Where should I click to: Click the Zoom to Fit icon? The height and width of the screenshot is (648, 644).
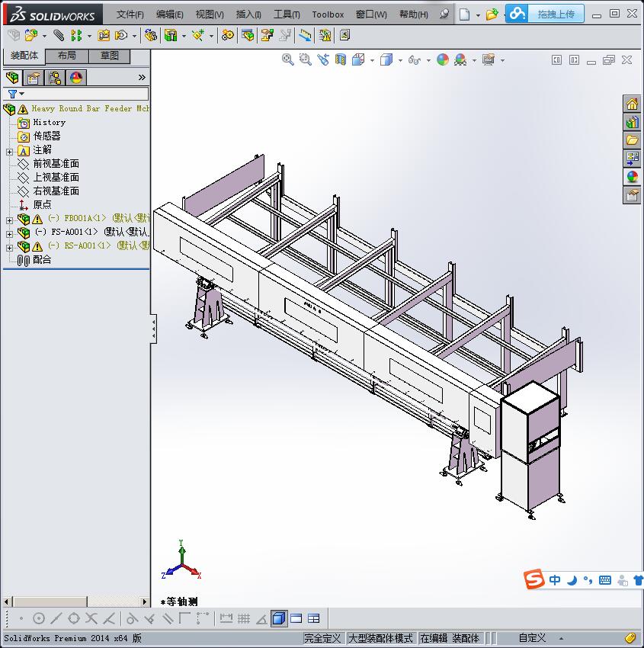click(x=287, y=60)
